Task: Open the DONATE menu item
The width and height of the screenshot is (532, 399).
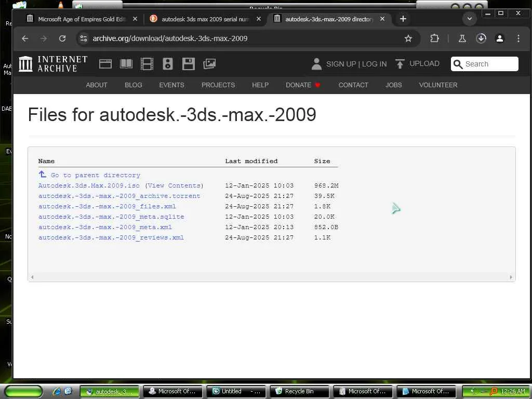Action: pyautogui.click(x=303, y=85)
